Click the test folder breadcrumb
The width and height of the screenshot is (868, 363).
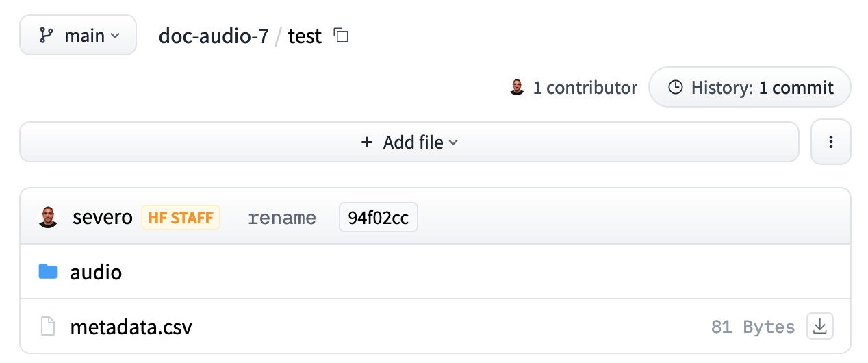pyautogui.click(x=305, y=36)
